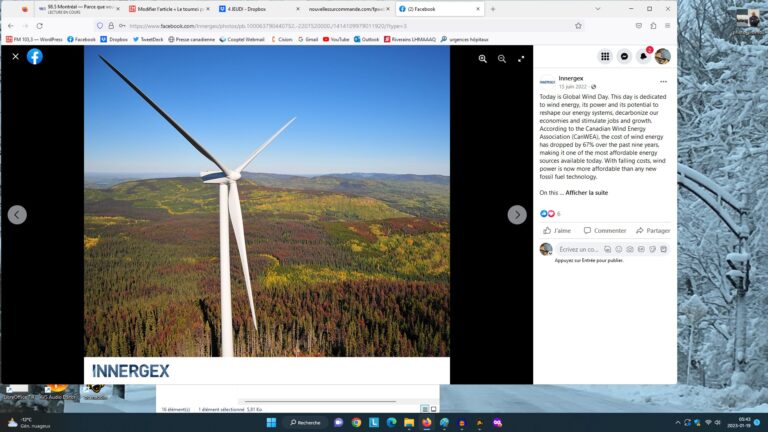Close the Facebook photo viewer
This screenshot has height=432, width=768.
coord(15,57)
